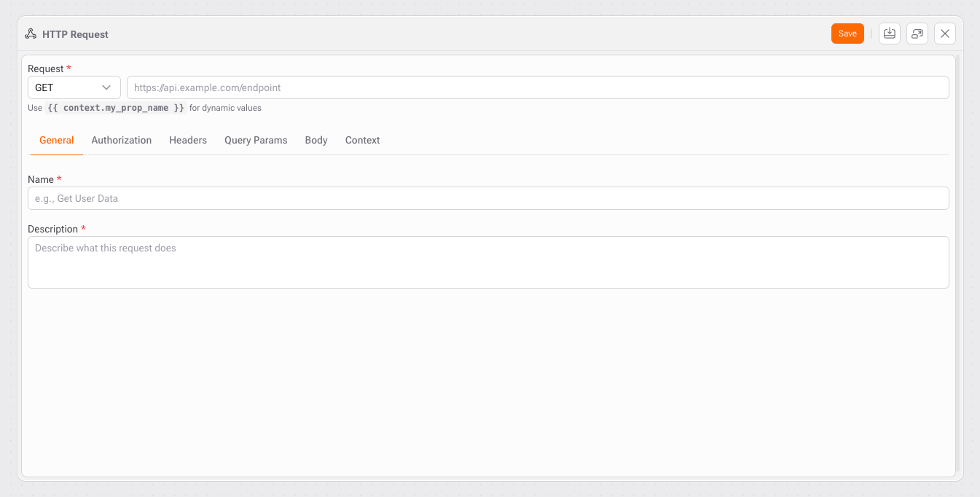Click the pop-out panel icon
This screenshot has height=497, width=980.
click(917, 34)
